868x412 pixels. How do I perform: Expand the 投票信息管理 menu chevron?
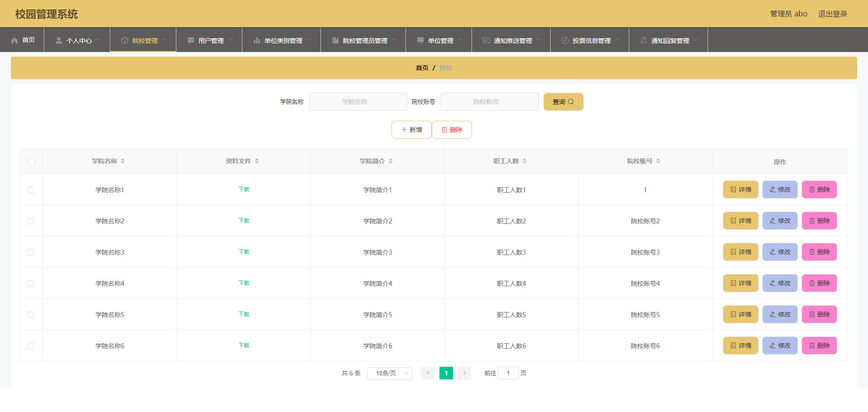coord(617,40)
